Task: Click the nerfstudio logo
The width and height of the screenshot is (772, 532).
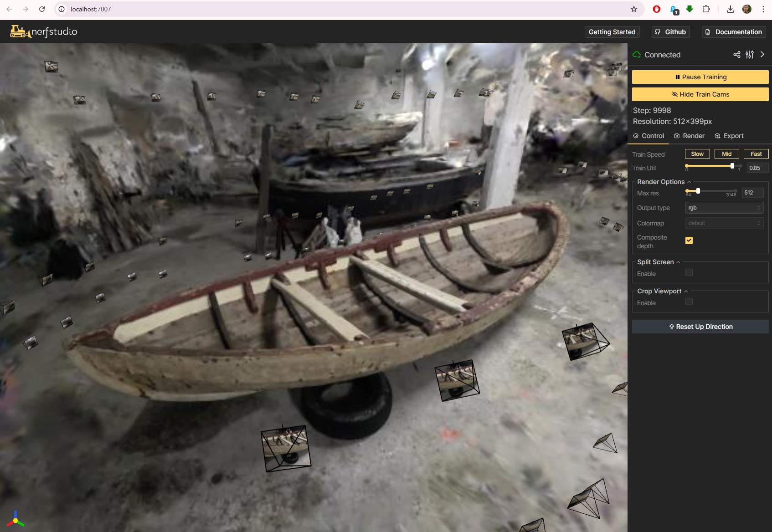Action: click(x=44, y=31)
